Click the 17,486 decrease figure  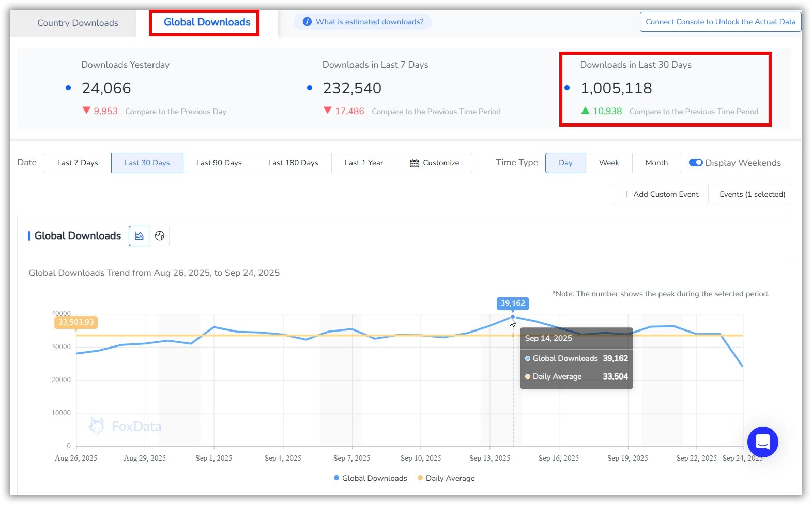(x=349, y=111)
